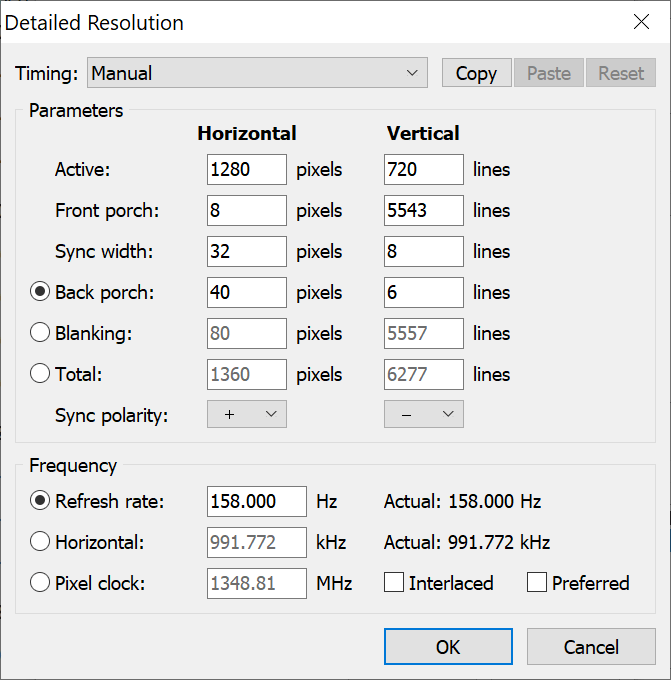Tick the Preferred checkbox
Image resolution: width=671 pixels, height=680 pixels.
tap(537, 583)
